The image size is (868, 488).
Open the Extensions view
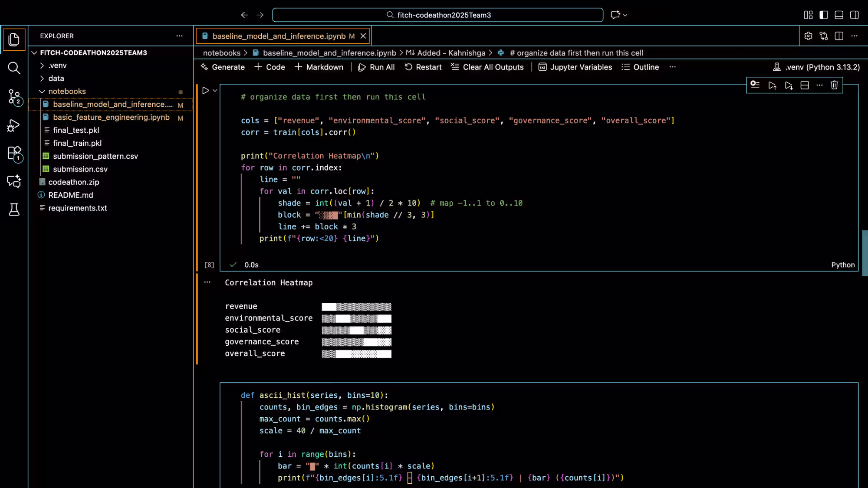click(14, 153)
